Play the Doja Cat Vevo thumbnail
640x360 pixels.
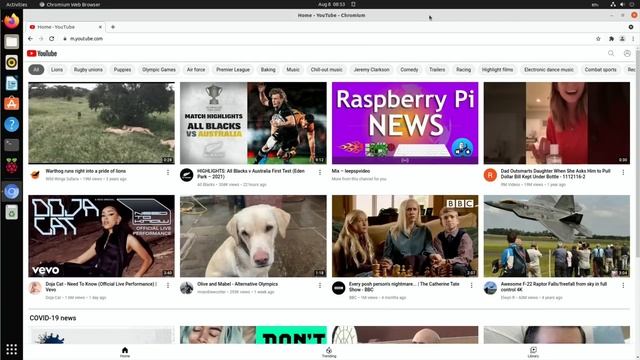pyautogui.click(x=101, y=236)
